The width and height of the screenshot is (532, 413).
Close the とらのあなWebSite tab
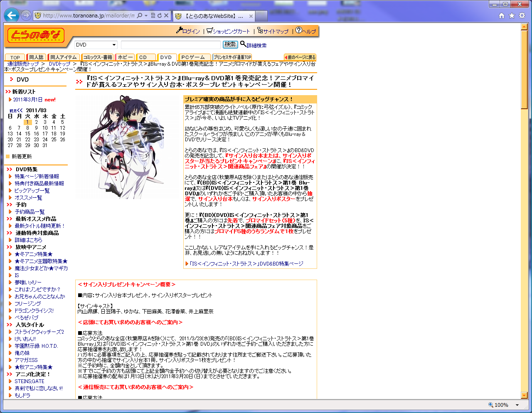pos(251,16)
